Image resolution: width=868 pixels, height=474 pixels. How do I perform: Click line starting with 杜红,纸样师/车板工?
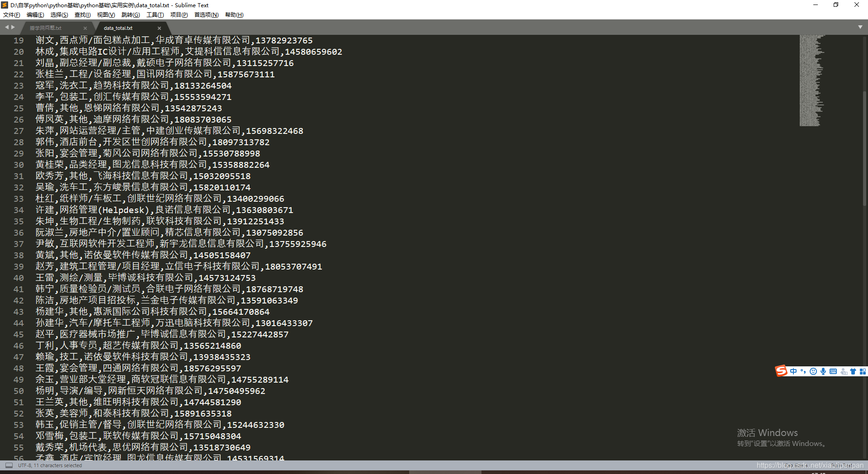(160, 199)
